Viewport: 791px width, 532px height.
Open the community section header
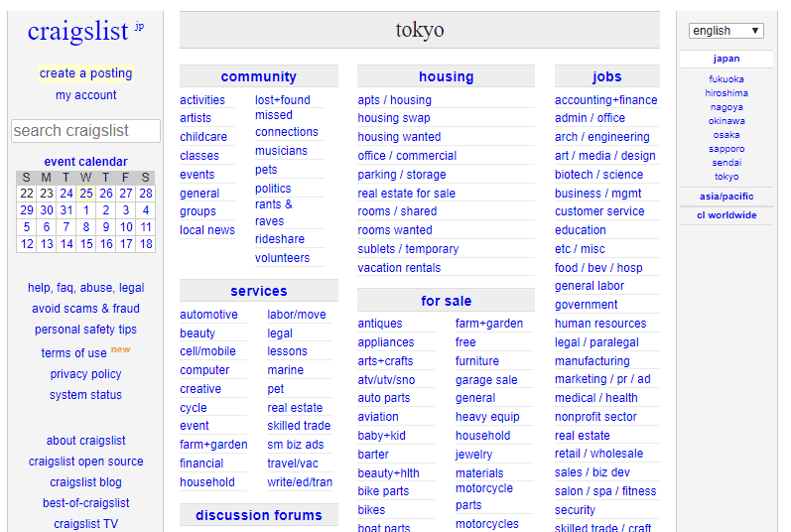coord(259,76)
